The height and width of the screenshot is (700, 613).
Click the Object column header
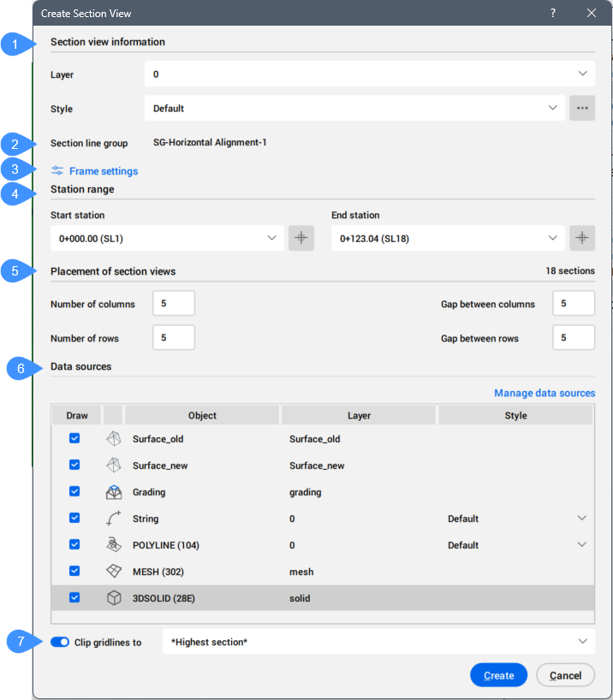(202, 416)
